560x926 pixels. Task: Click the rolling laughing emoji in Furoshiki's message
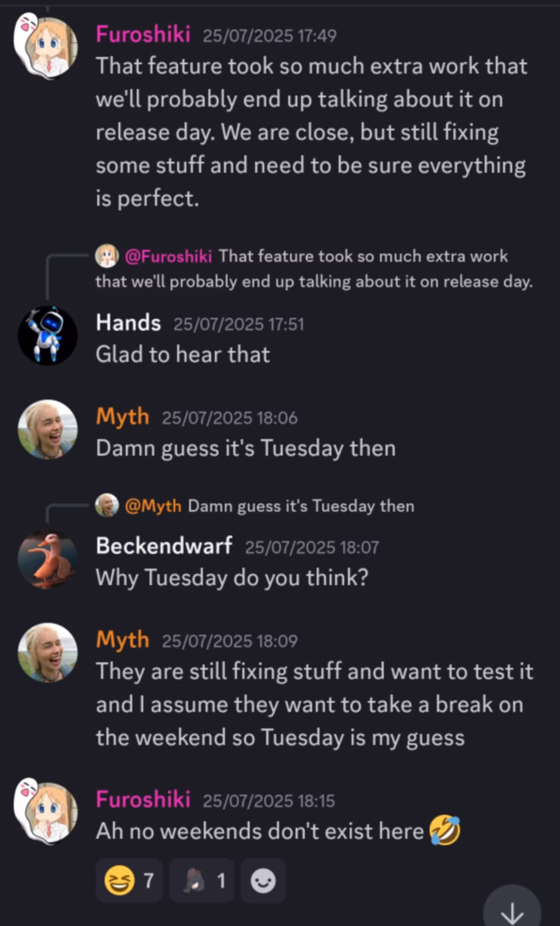(444, 830)
